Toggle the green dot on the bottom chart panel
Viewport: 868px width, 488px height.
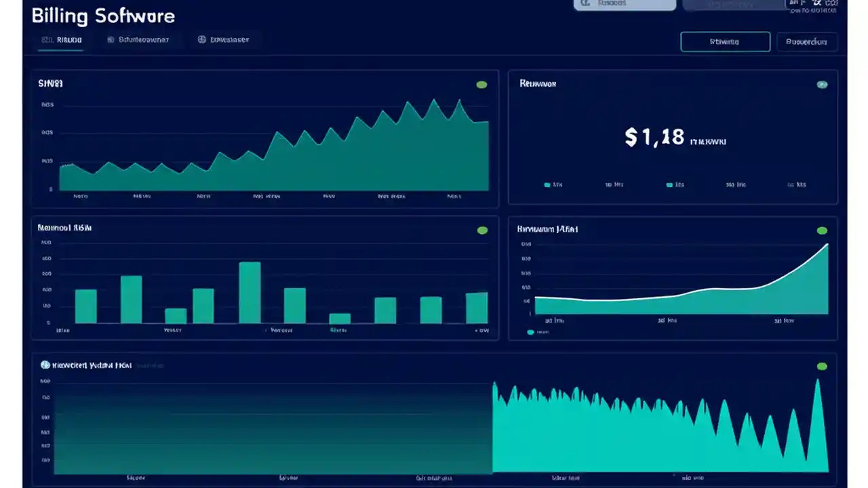point(822,365)
